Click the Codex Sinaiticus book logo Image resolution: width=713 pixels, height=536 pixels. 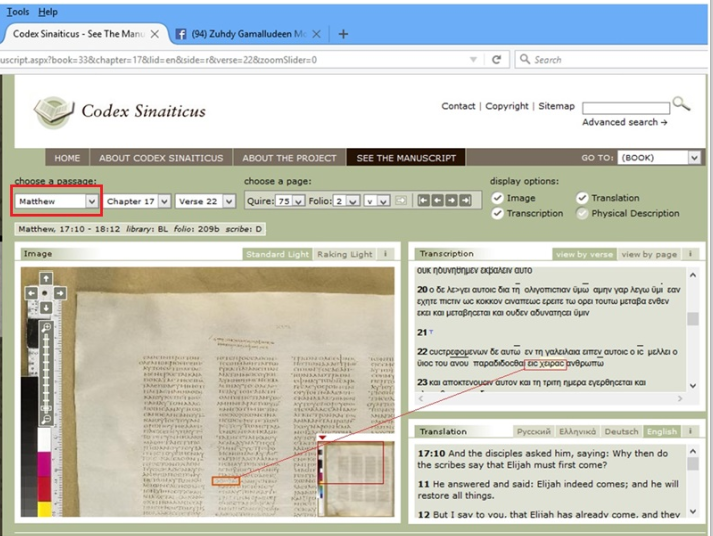(x=54, y=111)
